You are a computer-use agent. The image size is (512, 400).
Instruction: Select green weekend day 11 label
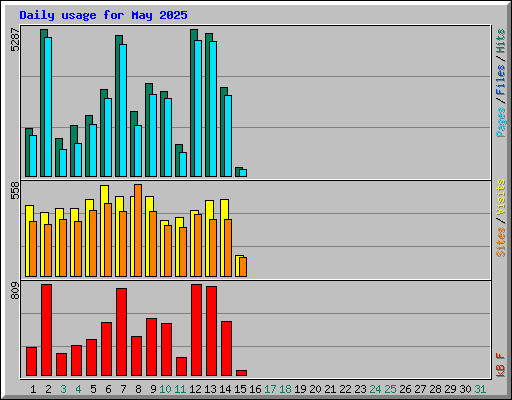pyautogui.click(x=180, y=389)
